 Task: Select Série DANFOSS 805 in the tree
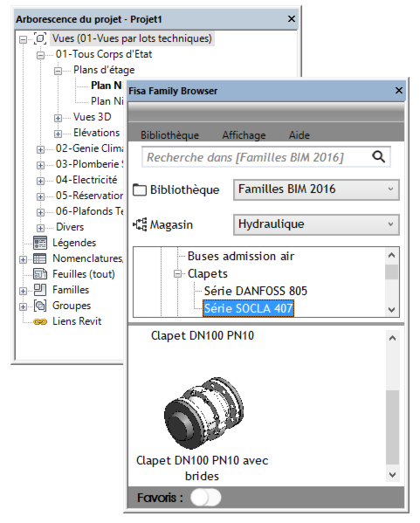point(256,291)
